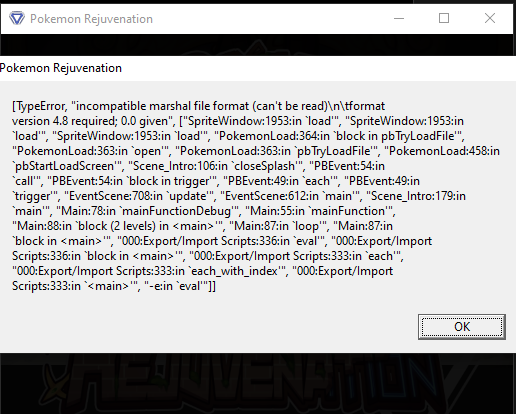Click the Pokemon Rejuvenation title bar icon

pyautogui.click(x=17, y=18)
